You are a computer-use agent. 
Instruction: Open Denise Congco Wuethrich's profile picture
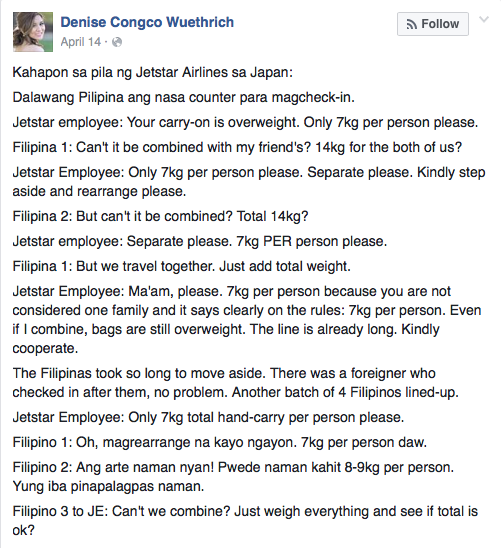33,32
